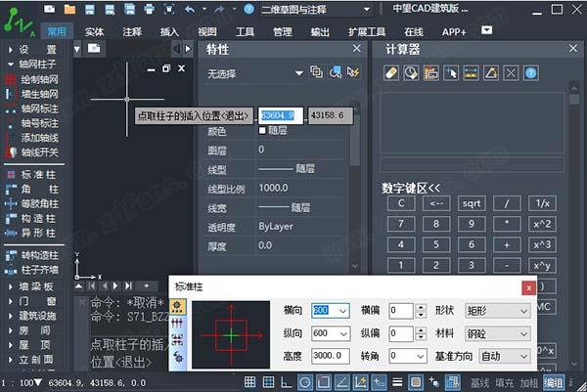Toggle grid display icon in status bar

pos(268,382)
